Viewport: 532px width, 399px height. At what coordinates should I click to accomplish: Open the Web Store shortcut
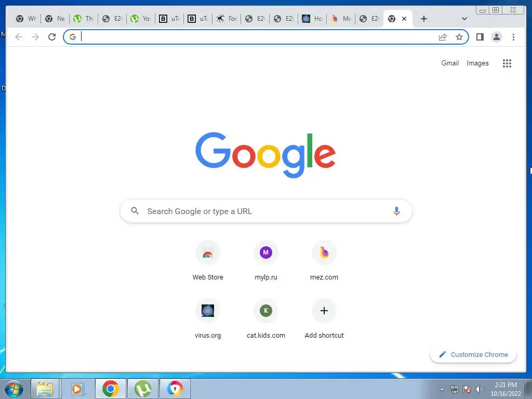click(x=208, y=261)
